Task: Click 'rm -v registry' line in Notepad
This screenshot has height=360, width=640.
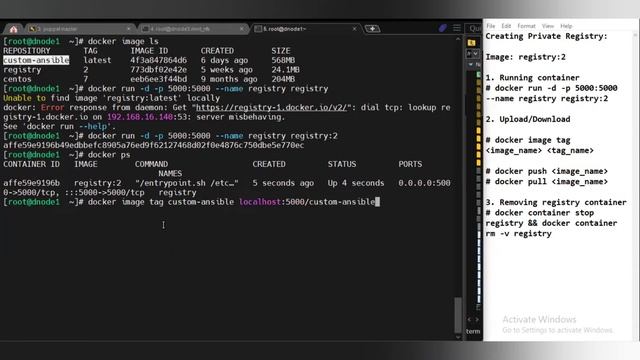Action: click(518, 233)
